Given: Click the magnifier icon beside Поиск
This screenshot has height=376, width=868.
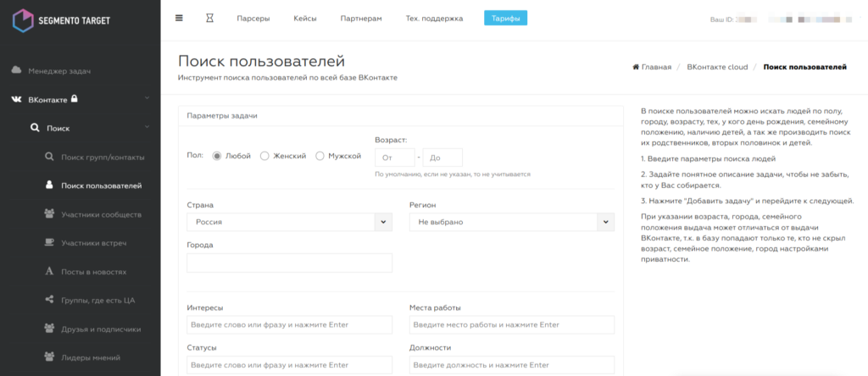Looking at the screenshot, I should click(x=35, y=128).
